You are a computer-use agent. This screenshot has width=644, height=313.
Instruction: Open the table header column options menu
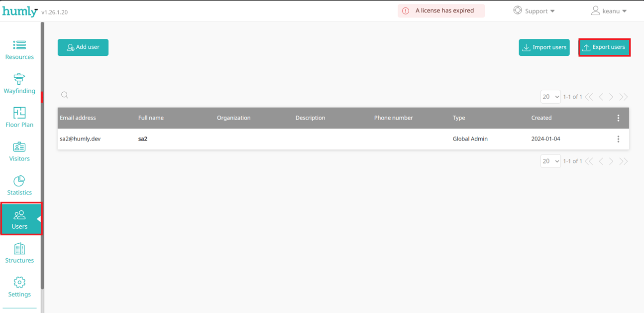pos(618,118)
